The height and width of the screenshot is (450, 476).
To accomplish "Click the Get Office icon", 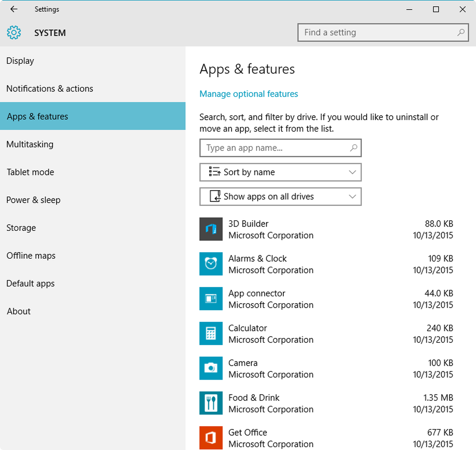I will click(211, 438).
